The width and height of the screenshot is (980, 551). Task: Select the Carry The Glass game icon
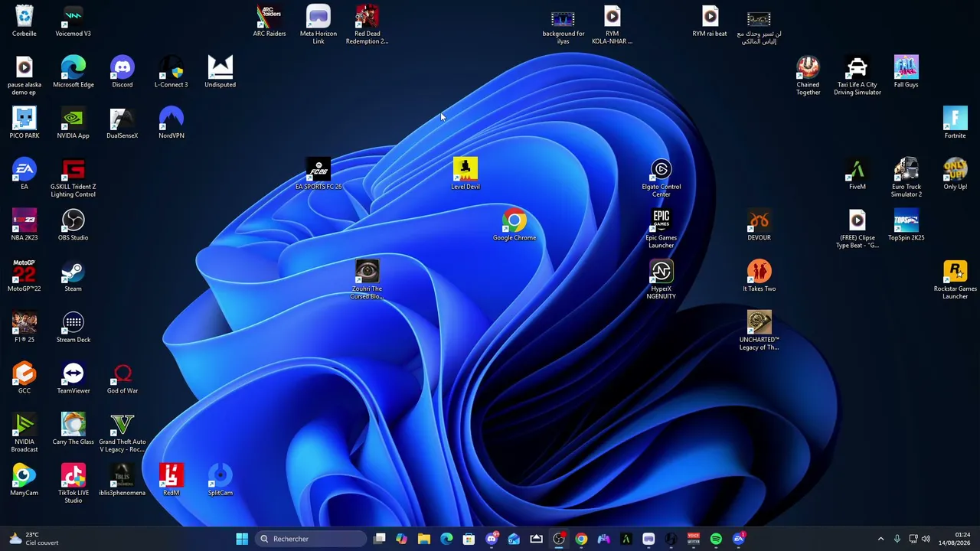pyautogui.click(x=73, y=430)
